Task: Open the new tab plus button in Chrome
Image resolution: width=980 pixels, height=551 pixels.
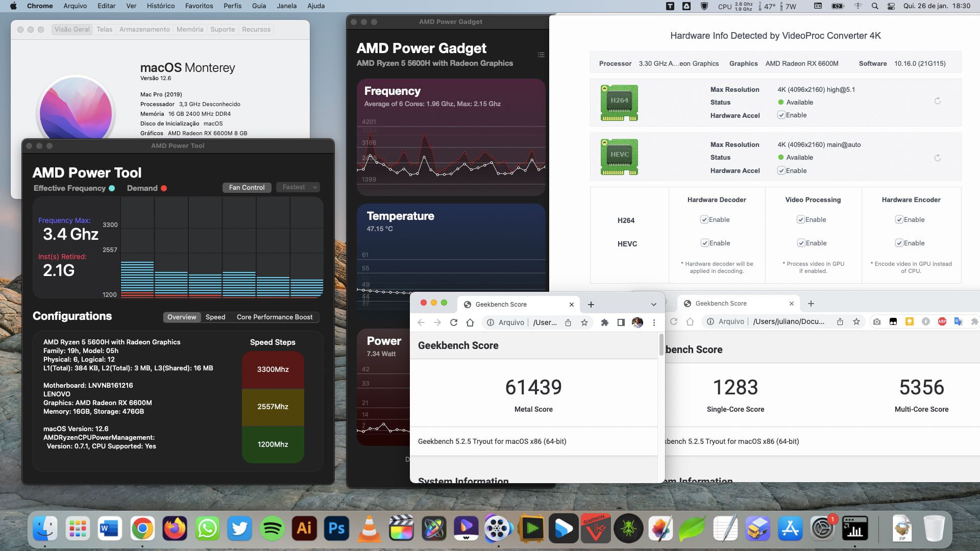Action: 591,305
